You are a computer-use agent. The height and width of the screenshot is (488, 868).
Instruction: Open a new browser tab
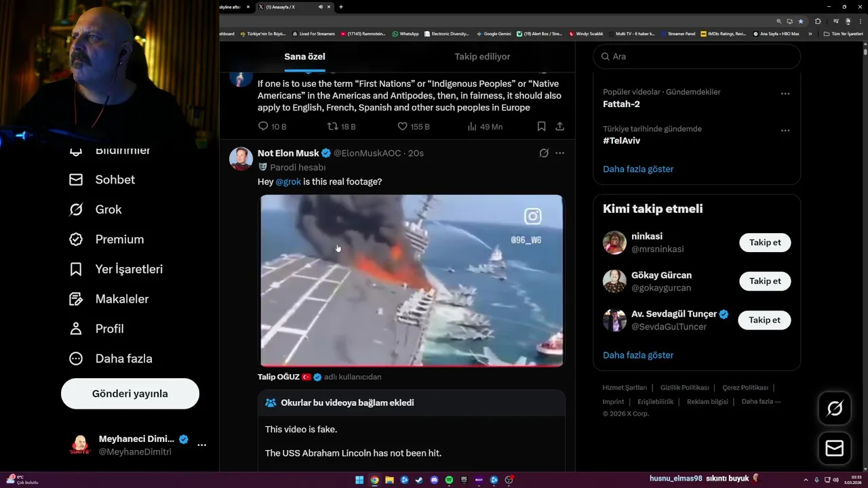click(340, 7)
